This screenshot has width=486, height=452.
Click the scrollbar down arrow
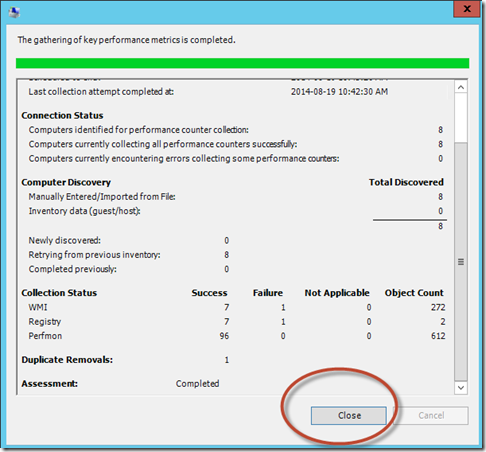(x=461, y=388)
